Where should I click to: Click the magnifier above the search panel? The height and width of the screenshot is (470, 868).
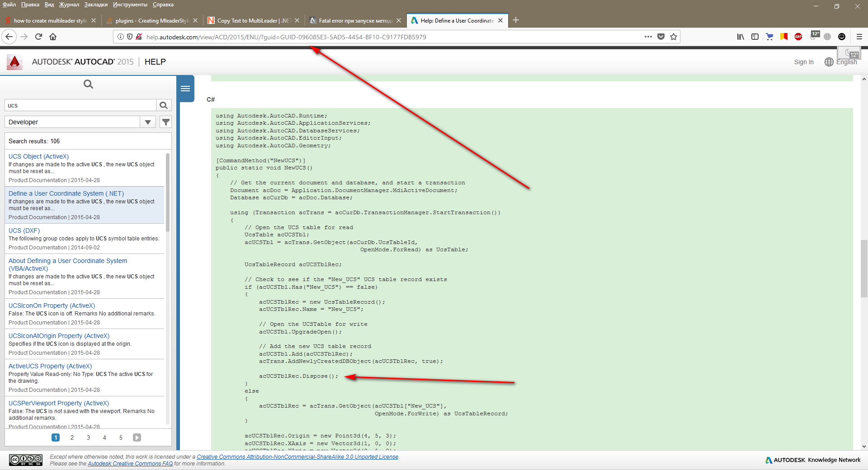point(88,84)
